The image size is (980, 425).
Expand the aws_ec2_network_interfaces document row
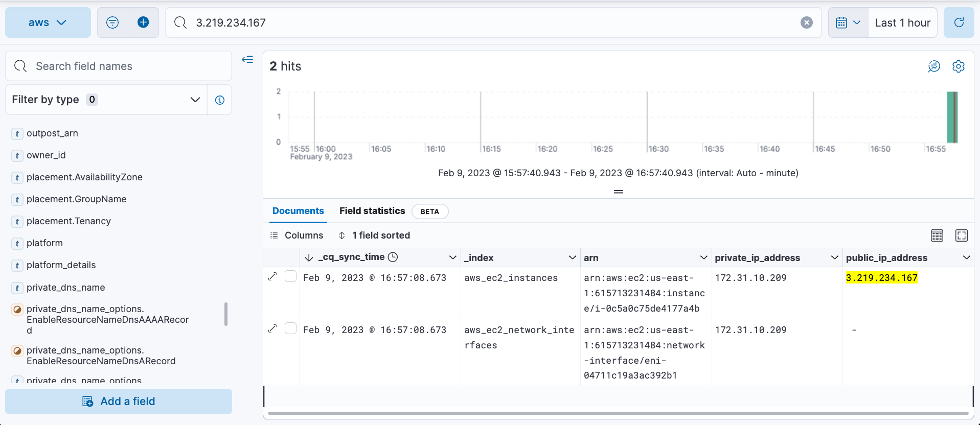(x=272, y=328)
